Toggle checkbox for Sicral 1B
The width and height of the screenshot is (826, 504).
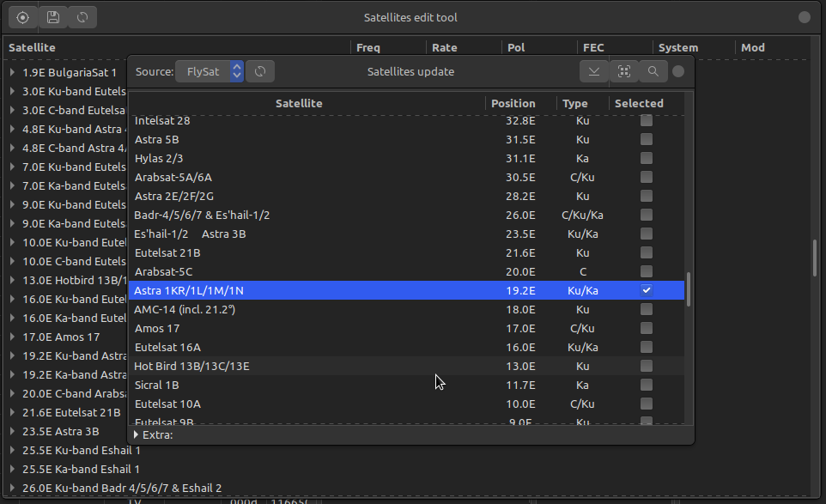(x=647, y=385)
